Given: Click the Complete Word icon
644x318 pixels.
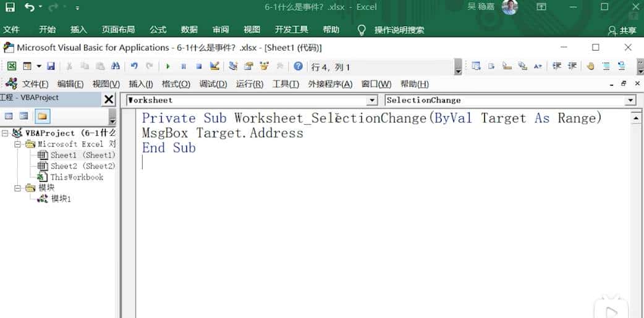Looking at the screenshot, I should point(538,66).
